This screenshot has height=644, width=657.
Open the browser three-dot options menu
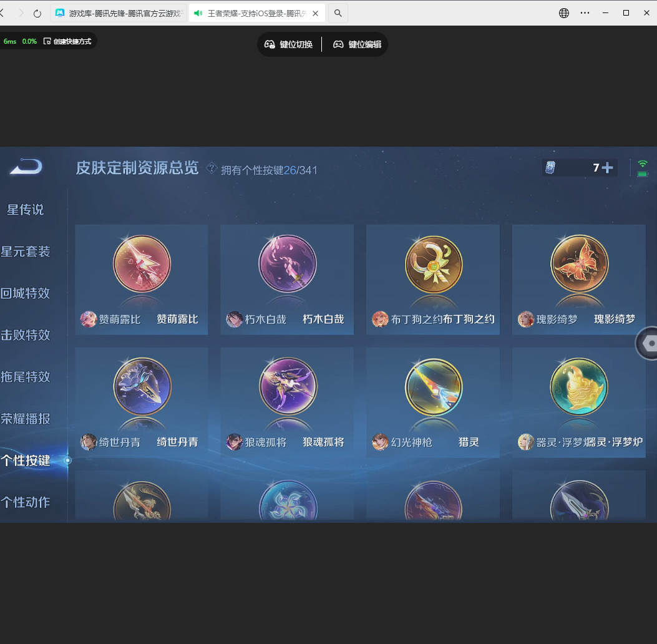coord(585,12)
